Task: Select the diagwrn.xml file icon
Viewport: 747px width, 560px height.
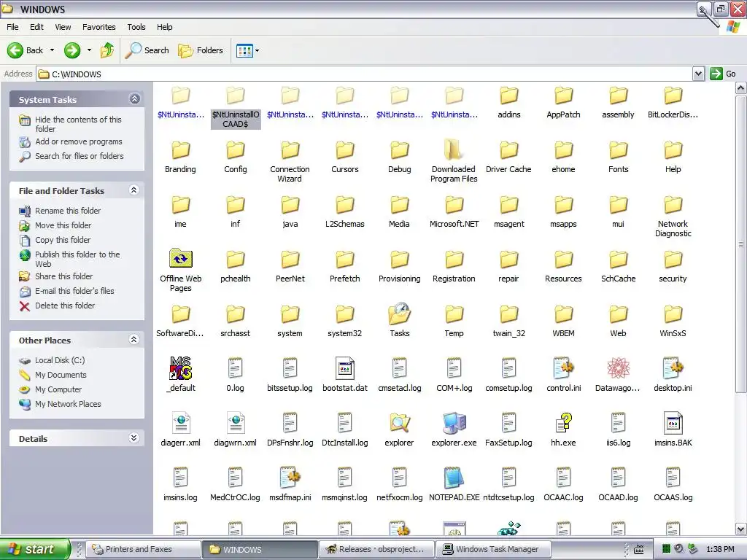Action: pyautogui.click(x=236, y=423)
